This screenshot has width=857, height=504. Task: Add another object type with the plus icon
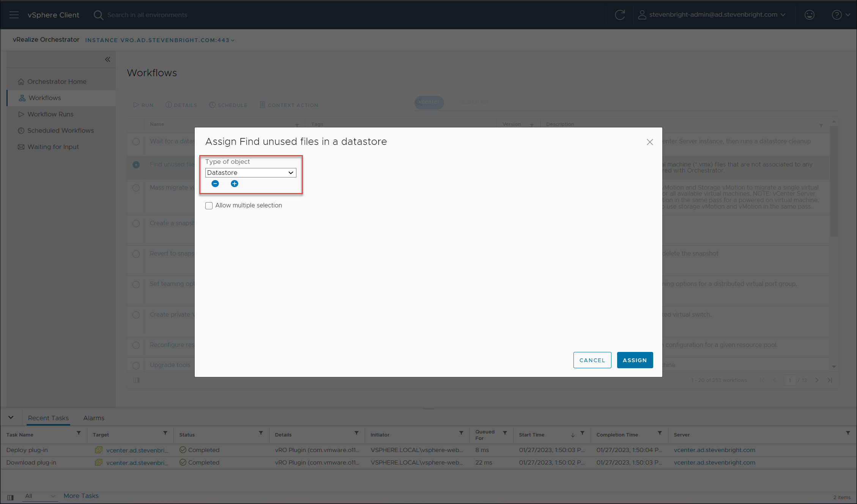click(234, 184)
